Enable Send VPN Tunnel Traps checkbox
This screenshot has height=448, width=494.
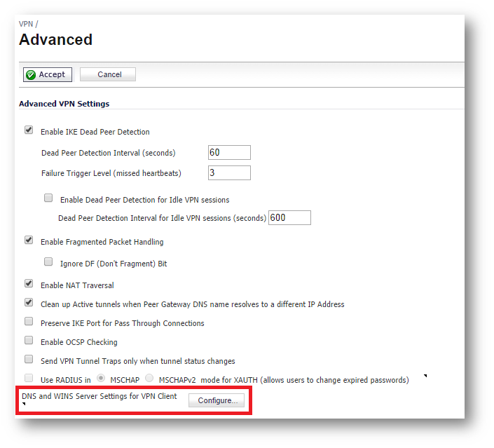[x=29, y=360]
